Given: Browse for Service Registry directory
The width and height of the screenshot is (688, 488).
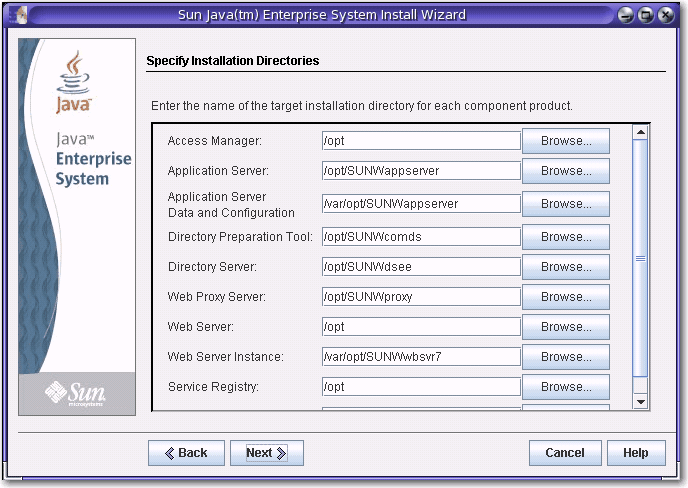Looking at the screenshot, I should click(566, 387).
